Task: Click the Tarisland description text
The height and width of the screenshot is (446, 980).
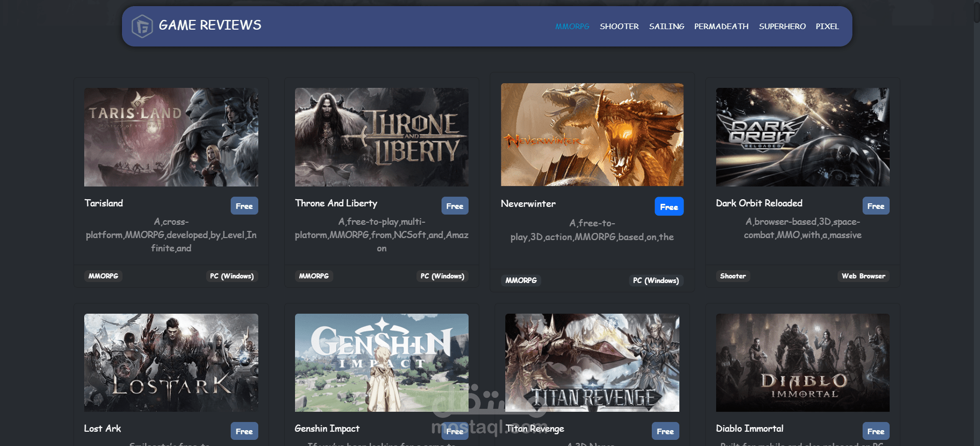Action: 171,235
